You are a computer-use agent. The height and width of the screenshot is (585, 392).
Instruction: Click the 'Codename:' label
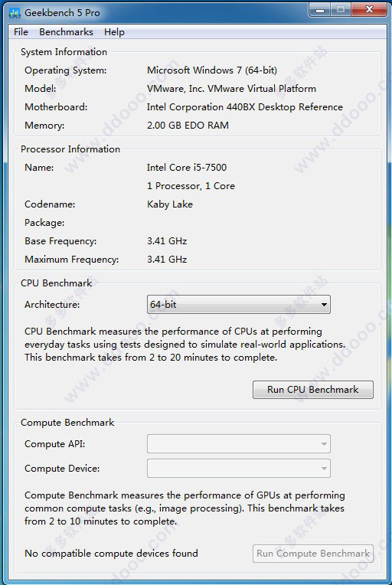[x=50, y=204]
